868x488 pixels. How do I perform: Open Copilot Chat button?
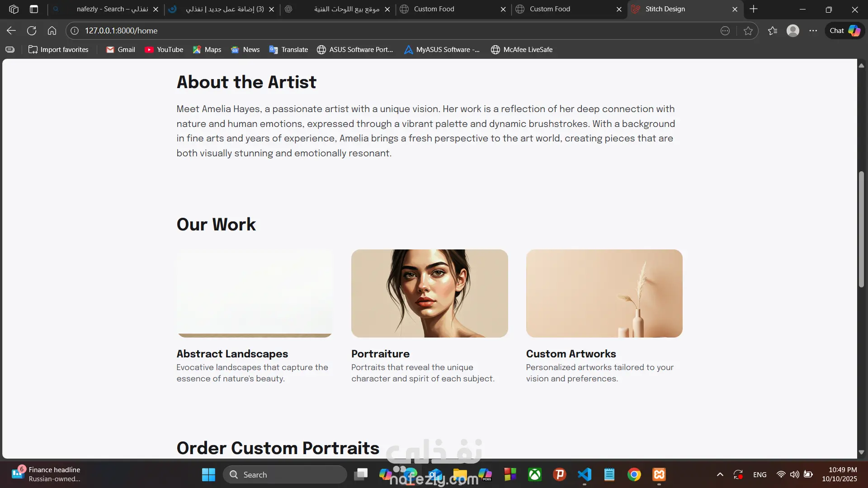844,31
